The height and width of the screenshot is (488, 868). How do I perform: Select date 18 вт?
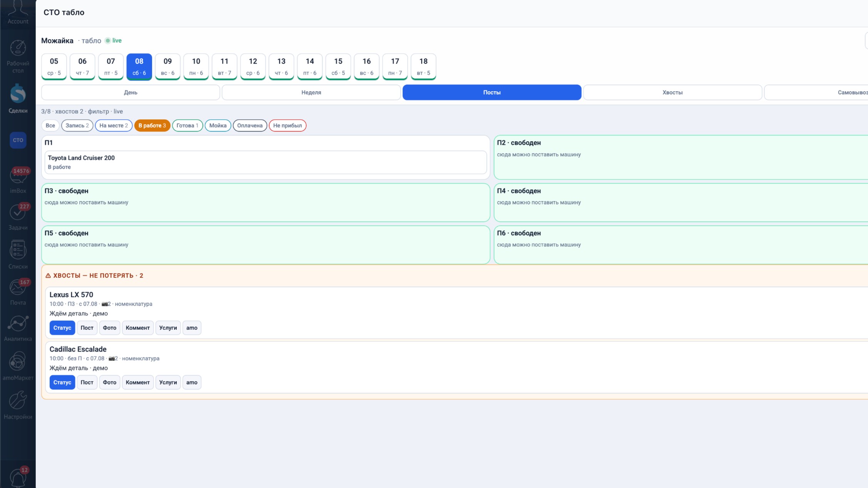(x=424, y=67)
